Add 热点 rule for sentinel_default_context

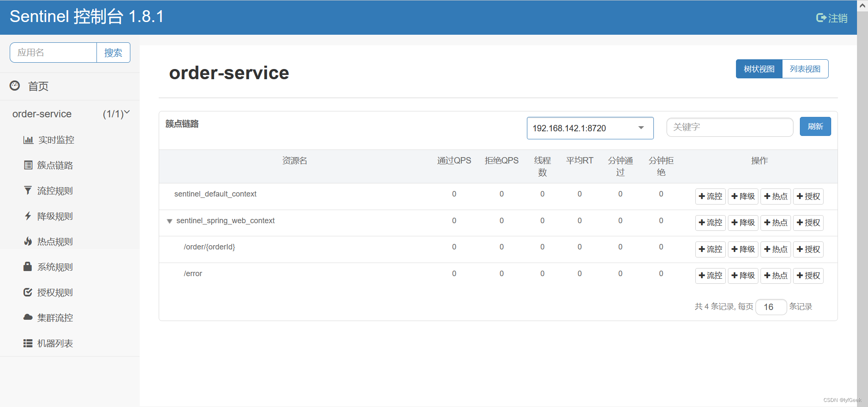coord(775,196)
